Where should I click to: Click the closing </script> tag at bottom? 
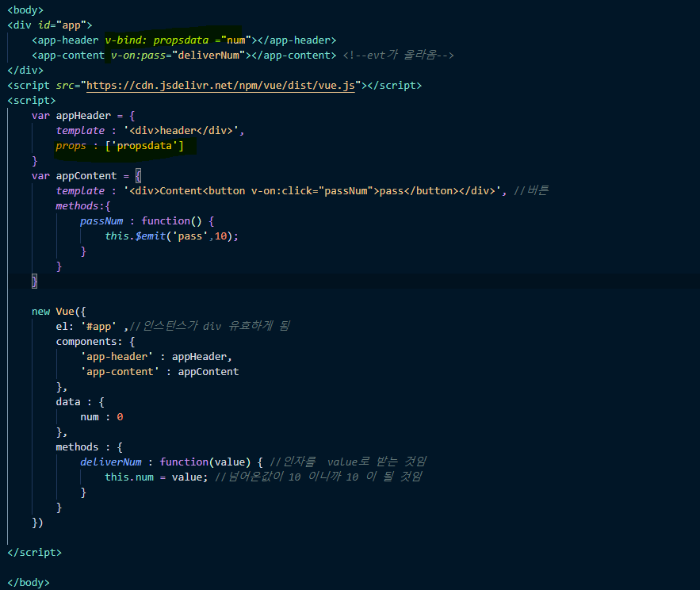click(34, 553)
